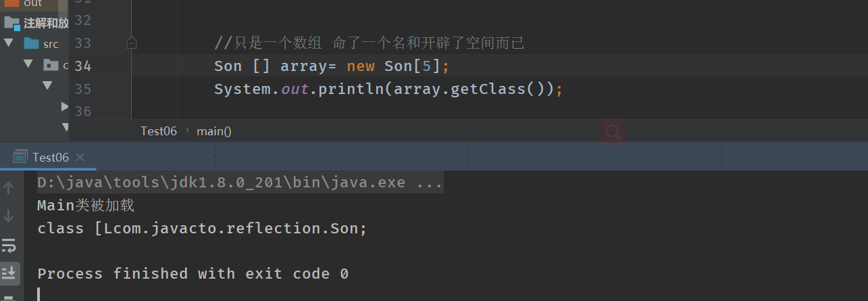Click console output 'Main类被加载'
The image size is (868, 301).
click(86, 205)
